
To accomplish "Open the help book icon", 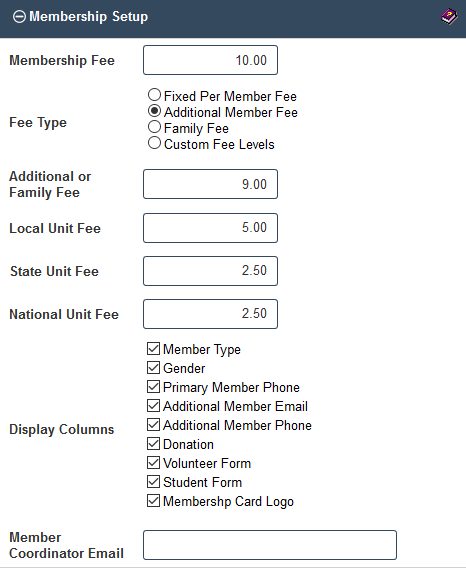I will coord(449,17).
